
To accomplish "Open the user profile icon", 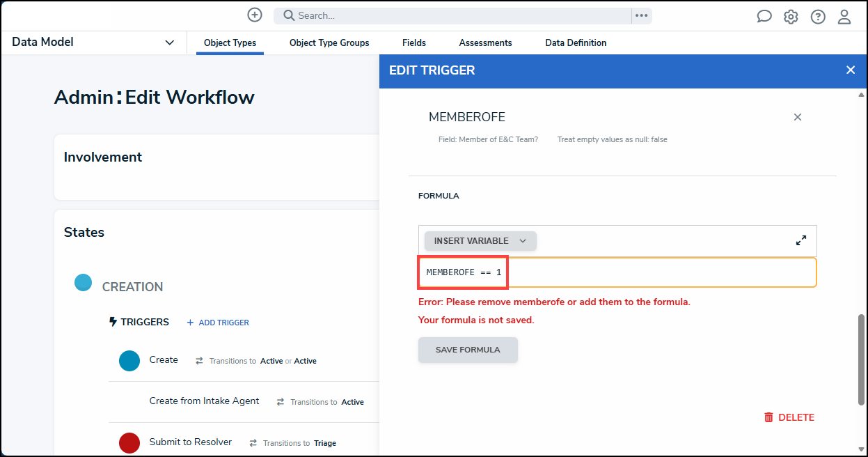I will (844, 16).
